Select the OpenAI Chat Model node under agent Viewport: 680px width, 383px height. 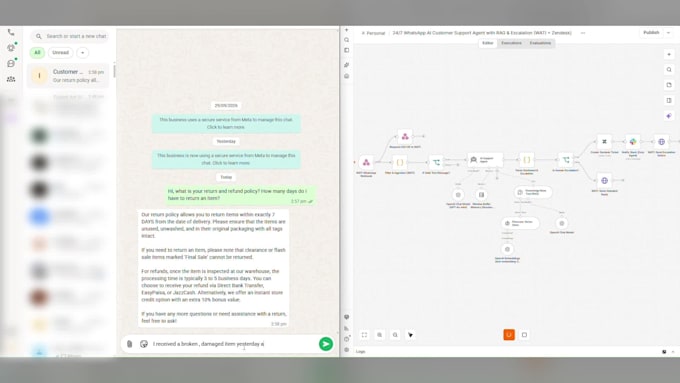pyautogui.click(x=458, y=195)
